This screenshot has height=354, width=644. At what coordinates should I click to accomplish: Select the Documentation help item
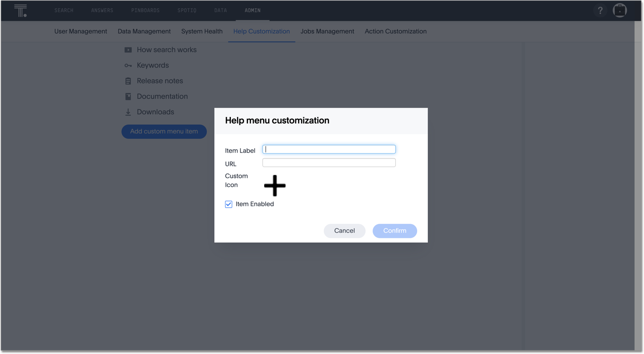162,97
